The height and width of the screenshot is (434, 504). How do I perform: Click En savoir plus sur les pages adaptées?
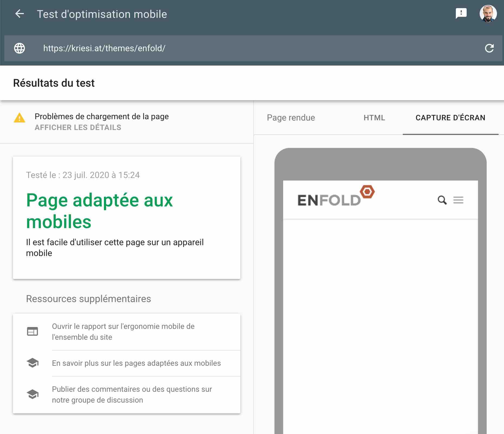tap(136, 364)
